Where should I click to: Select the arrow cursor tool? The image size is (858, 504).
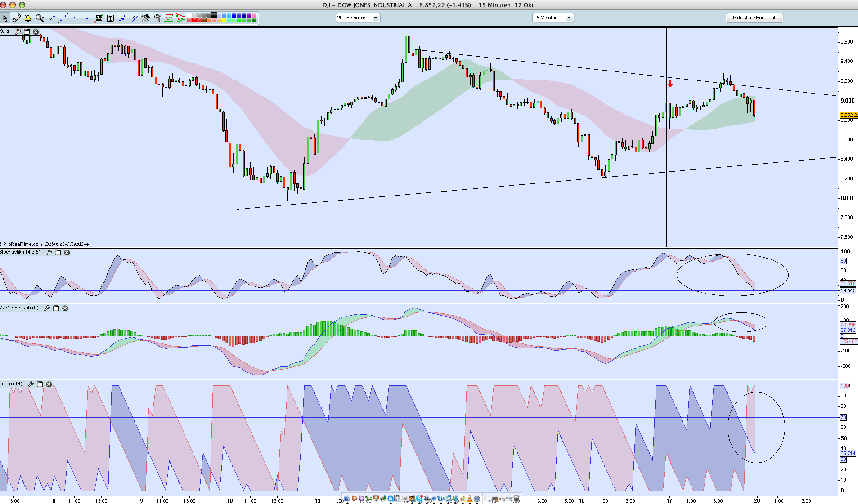pos(5,18)
